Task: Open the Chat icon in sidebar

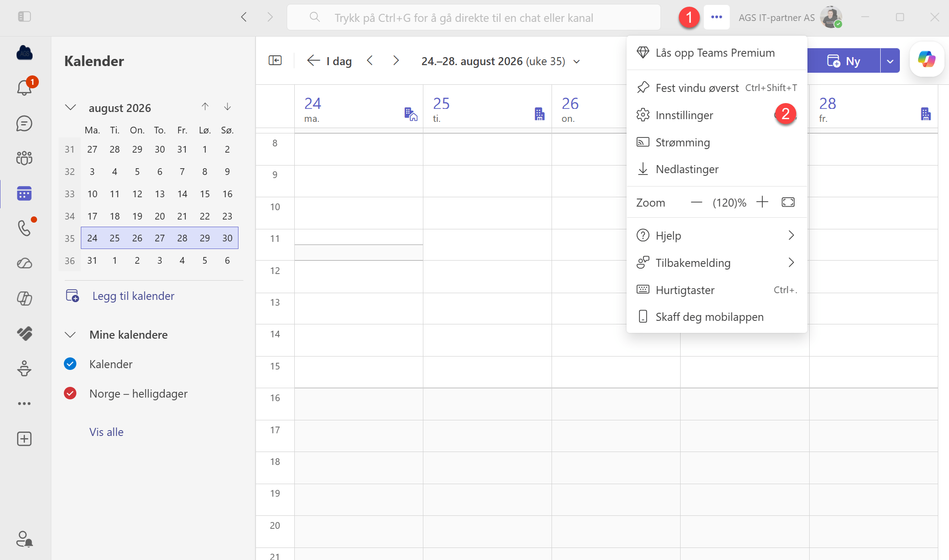Action: point(24,124)
